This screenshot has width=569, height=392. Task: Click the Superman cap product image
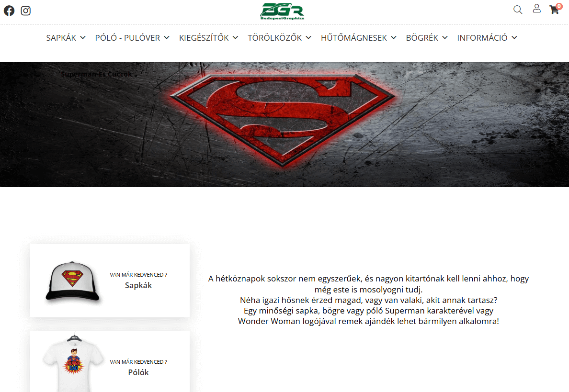(x=73, y=281)
